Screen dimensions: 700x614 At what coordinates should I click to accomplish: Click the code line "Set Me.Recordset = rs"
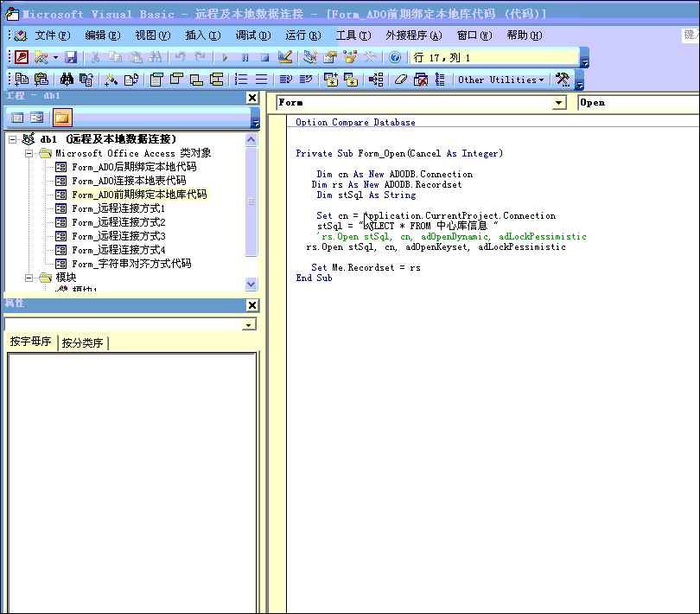point(366,268)
